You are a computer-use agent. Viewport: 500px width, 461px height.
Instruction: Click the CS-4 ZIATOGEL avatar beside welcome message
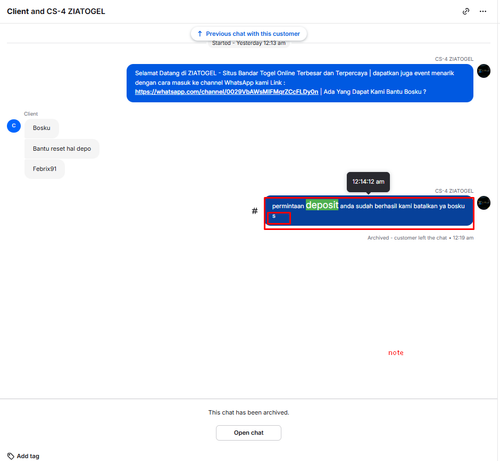(x=483, y=71)
